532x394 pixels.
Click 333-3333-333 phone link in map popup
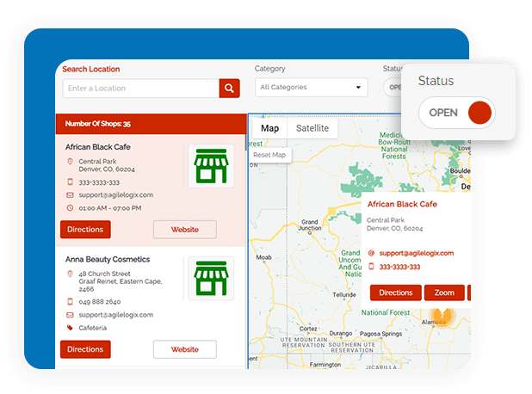coord(399,267)
